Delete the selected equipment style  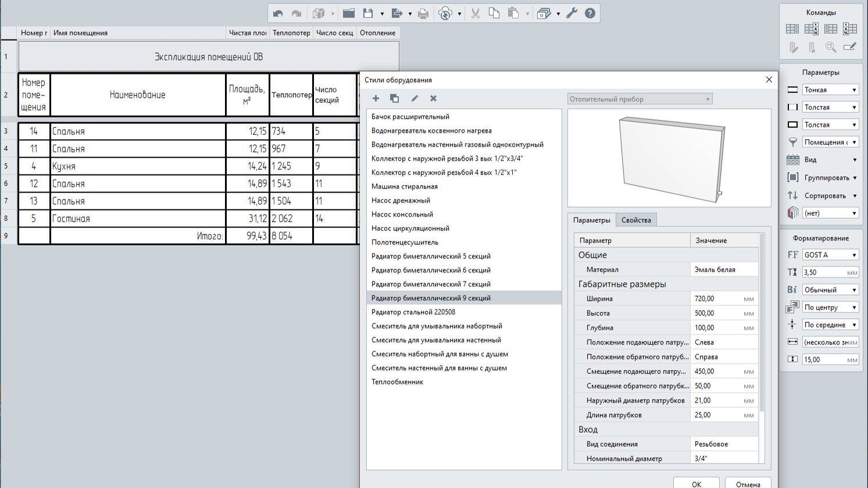click(433, 98)
